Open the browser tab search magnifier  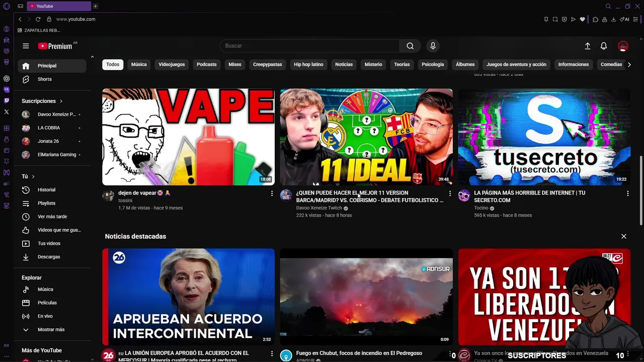608,6
